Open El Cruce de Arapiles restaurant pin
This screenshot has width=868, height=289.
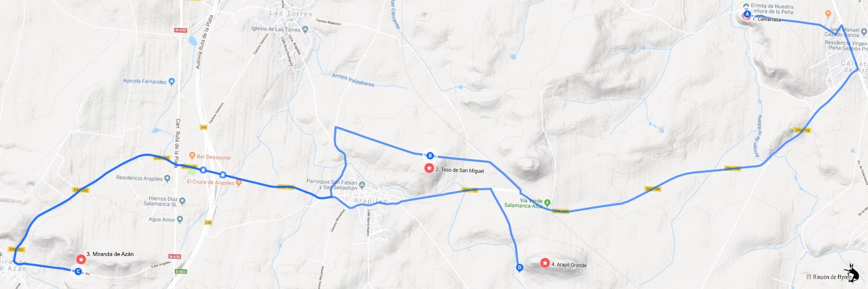[239, 183]
